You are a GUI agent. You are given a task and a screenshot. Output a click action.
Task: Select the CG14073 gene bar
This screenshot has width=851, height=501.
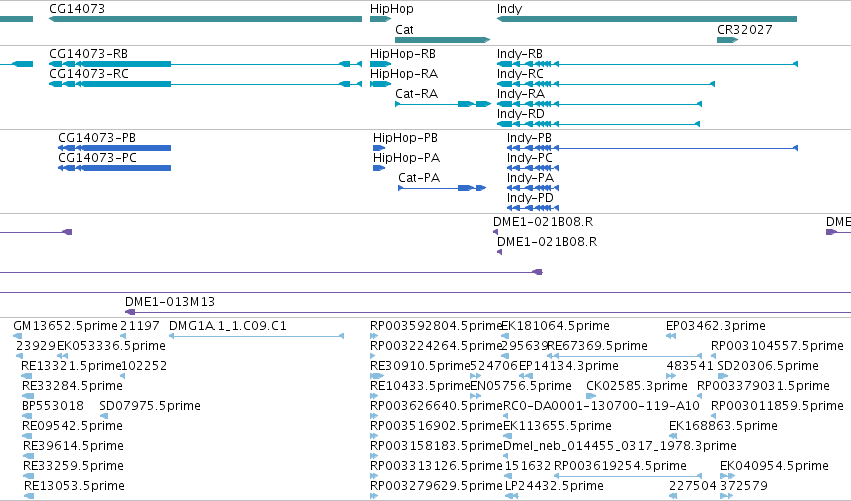205,19
